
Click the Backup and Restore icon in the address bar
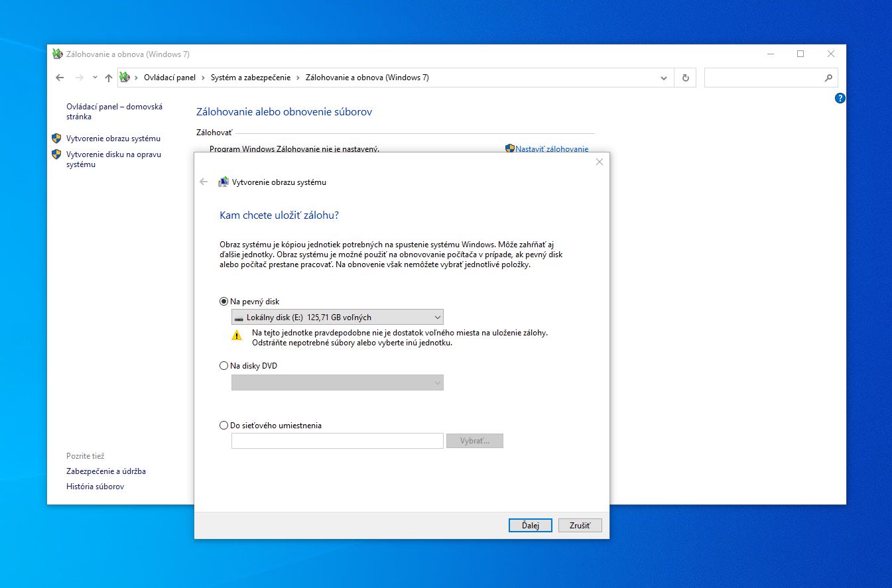pos(125,78)
